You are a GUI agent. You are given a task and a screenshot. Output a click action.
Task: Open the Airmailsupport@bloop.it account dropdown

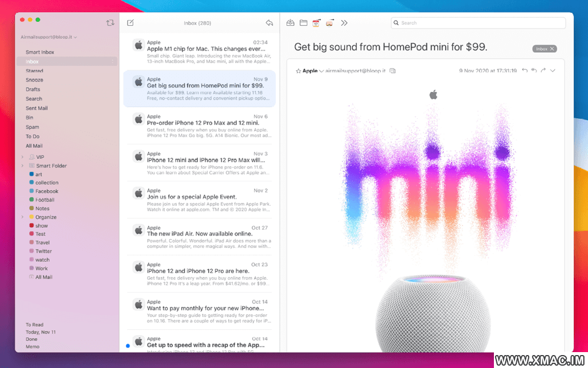49,37
